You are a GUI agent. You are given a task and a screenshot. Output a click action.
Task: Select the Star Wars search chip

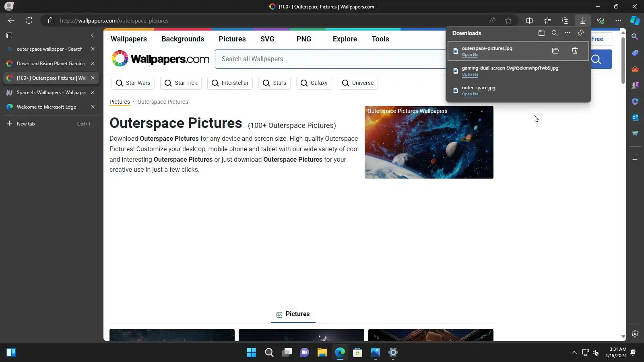coord(133,83)
